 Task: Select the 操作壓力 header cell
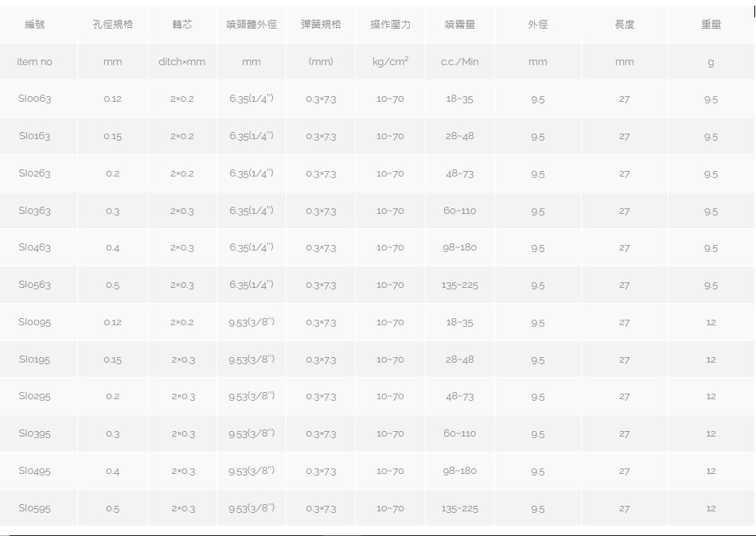tap(390, 25)
